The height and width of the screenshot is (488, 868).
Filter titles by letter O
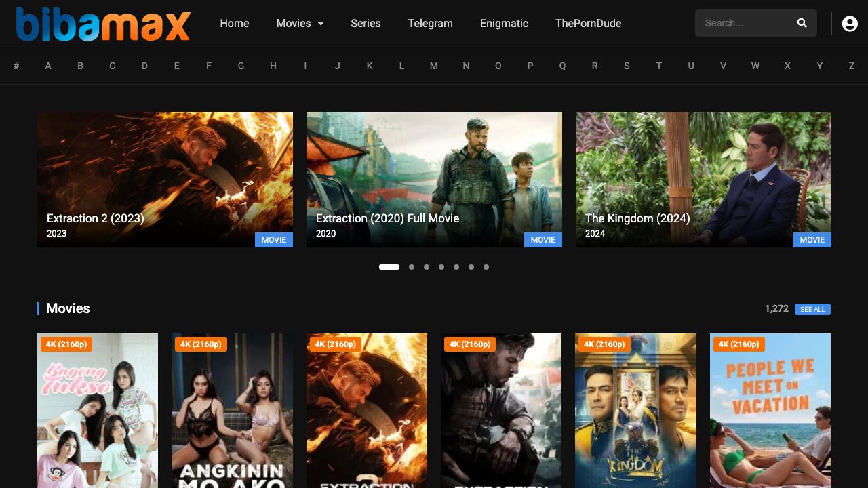pyautogui.click(x=498, y=66)
